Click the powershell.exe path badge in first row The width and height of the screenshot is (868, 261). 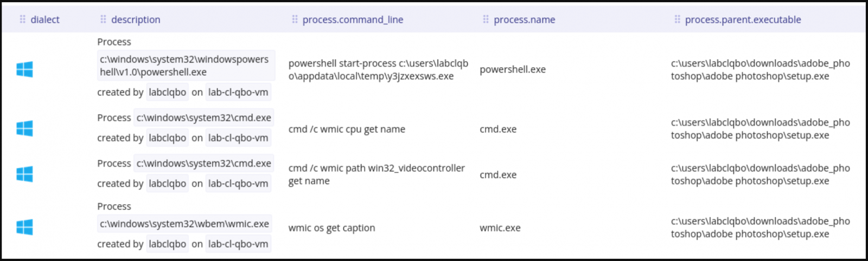click(186, 66)
